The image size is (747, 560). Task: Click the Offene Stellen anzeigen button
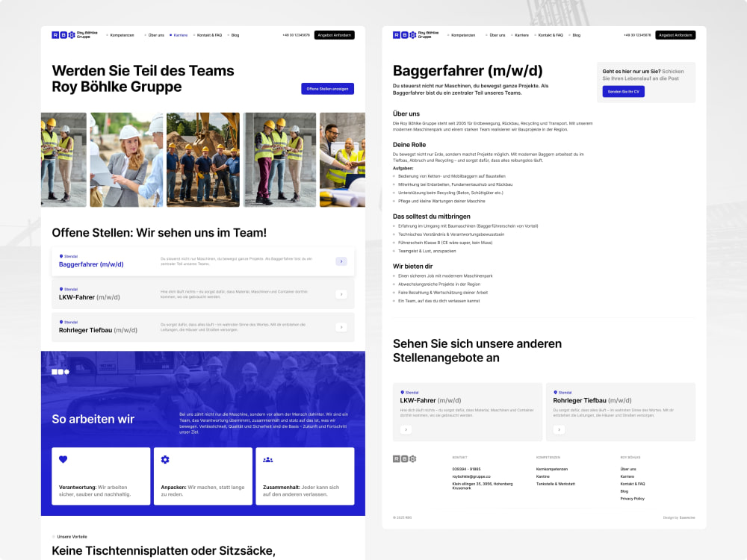point(327,89)
